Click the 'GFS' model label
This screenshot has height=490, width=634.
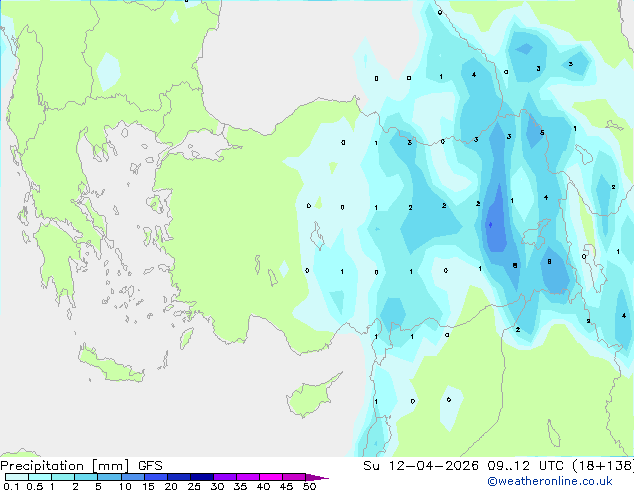click(150, 466)
